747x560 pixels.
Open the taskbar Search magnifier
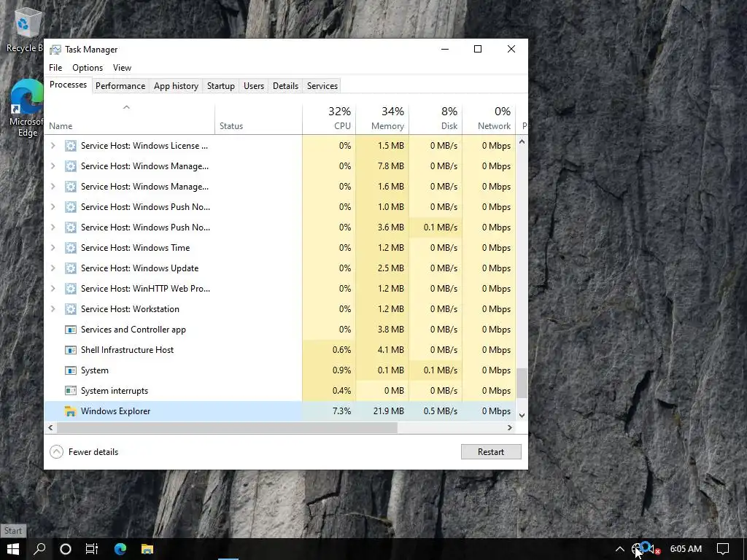coord(39,549)
